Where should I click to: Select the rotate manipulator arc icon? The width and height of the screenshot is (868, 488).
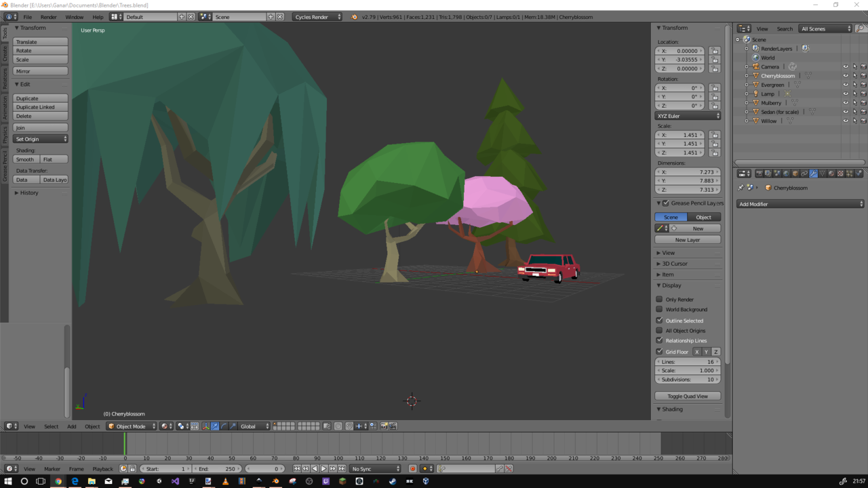tap(224, 426)
